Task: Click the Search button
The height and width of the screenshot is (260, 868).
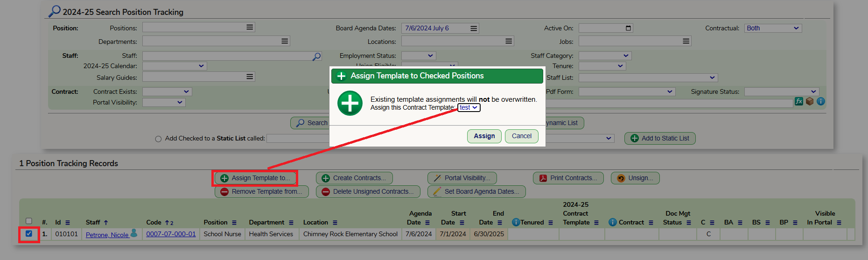Action: [311, 123]
